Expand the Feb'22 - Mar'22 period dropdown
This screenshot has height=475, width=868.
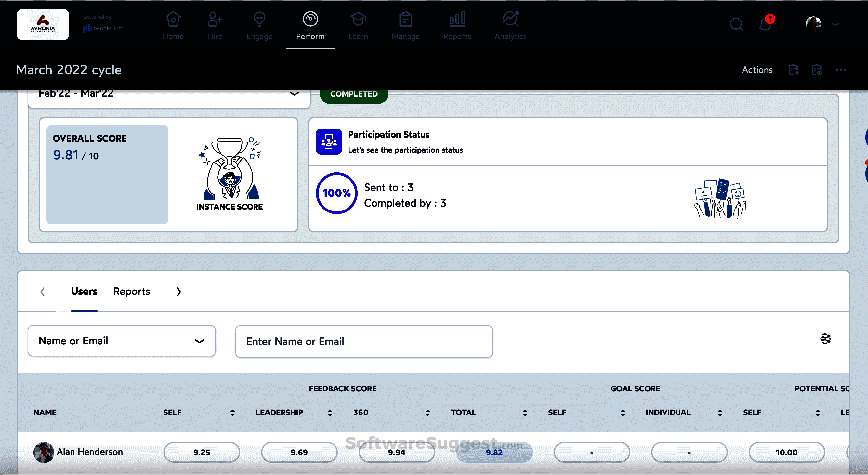click(x=294, y=94)
